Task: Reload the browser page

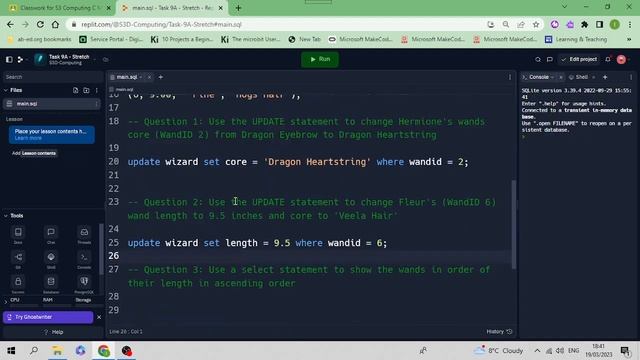Action: click(x=40, y=24)
